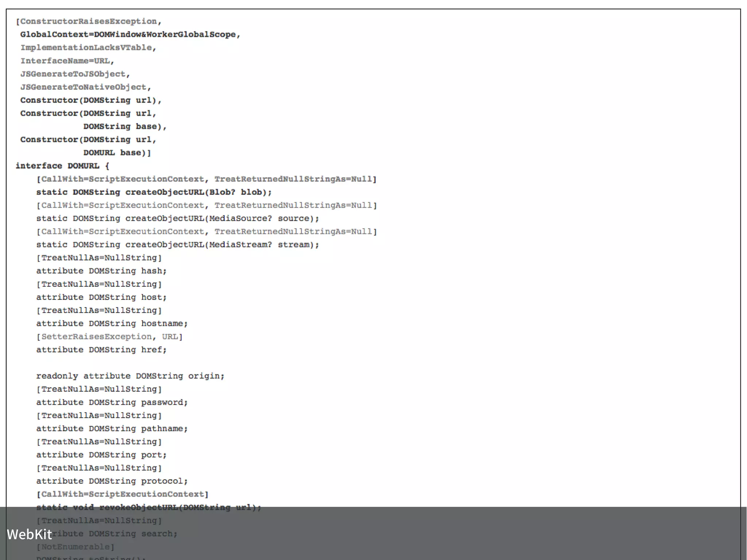
Task: Click the 'attribute DOMString password;' line
Action: (112, 402)
